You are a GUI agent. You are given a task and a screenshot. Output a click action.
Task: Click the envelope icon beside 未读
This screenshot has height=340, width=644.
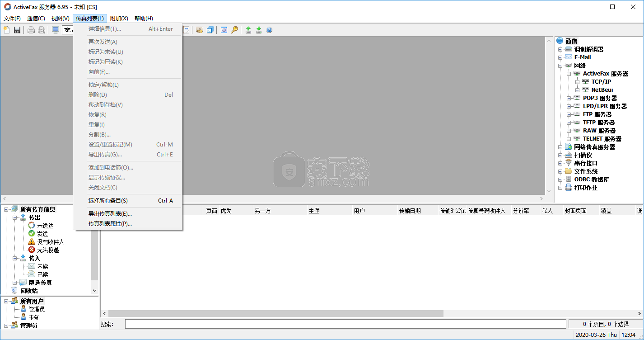point(32,266)
